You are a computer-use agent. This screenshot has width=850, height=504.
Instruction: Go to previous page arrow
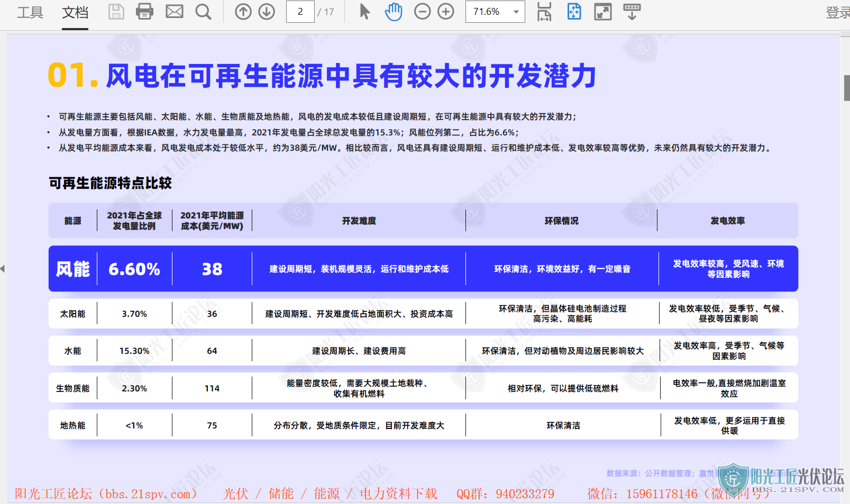243,12
